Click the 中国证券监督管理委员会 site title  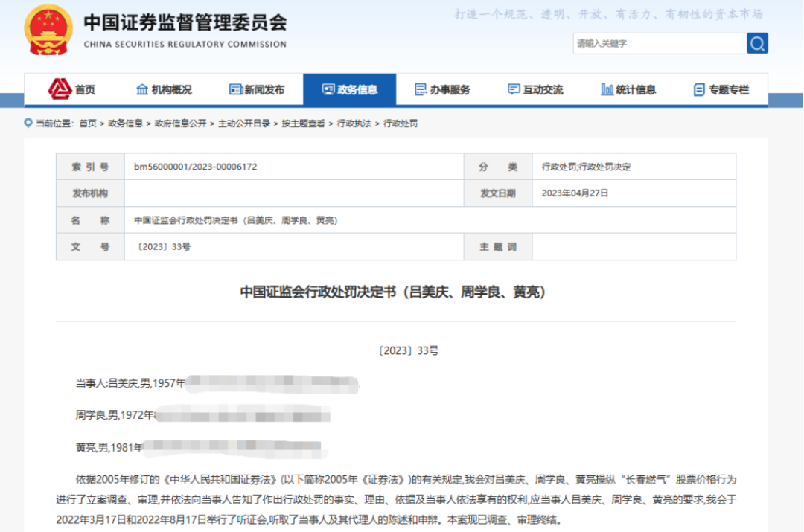185,22
